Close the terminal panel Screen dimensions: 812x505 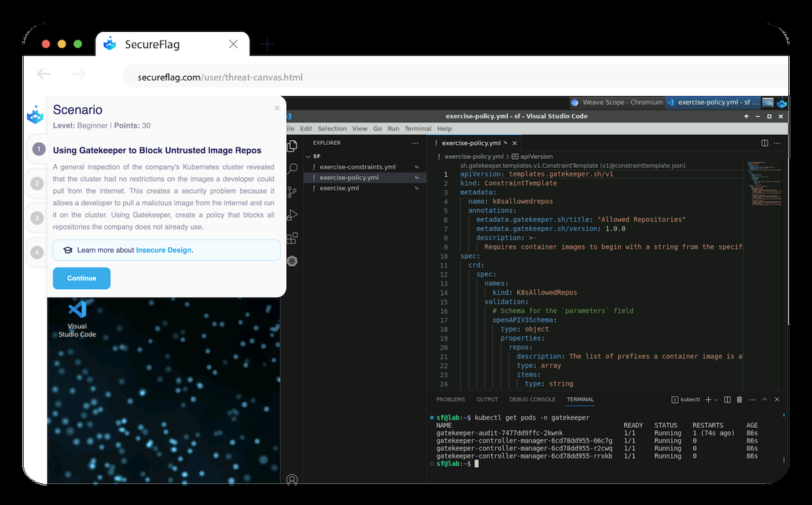777,399
